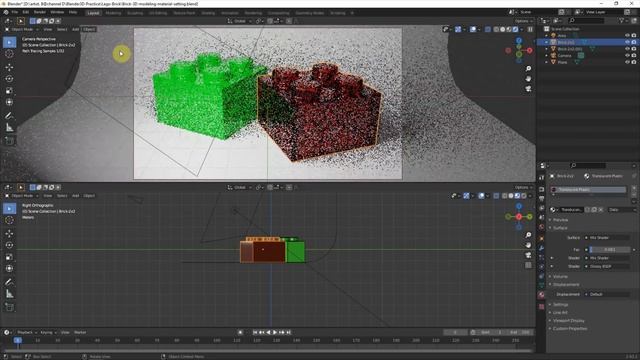Select the Rotate tool in top viewport
640x360 pixels.
click(9, 79)
